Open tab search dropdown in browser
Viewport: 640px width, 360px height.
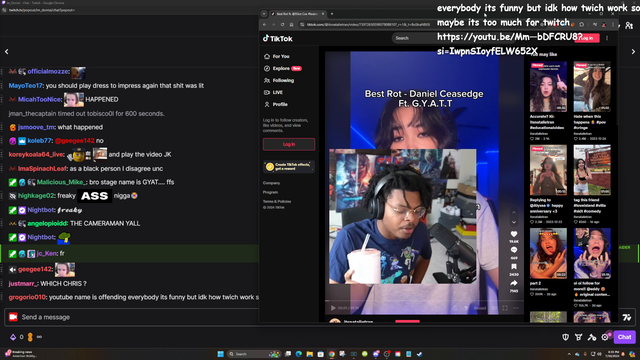[264, 14]
